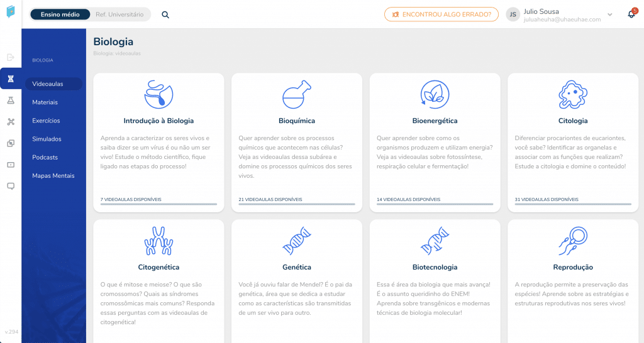
Task: Click the Biologia: videoaulas breadcrumb text
Action: click(117, 53)
